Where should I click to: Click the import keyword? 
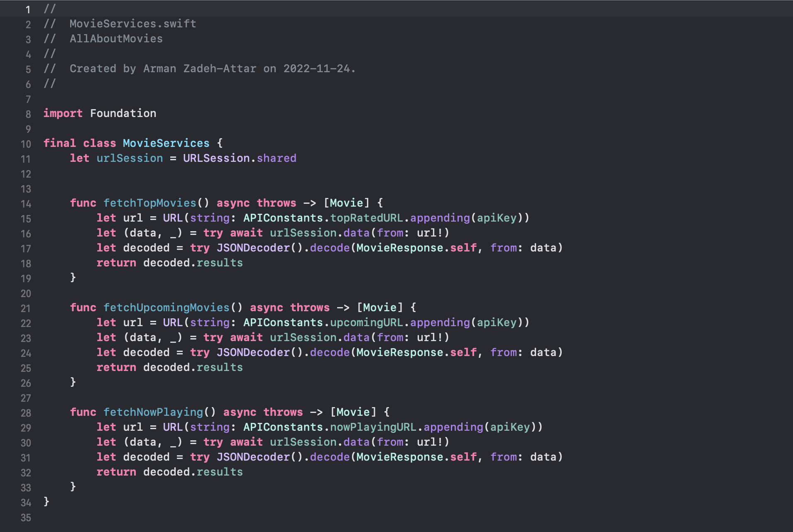(x=63, y=113)
